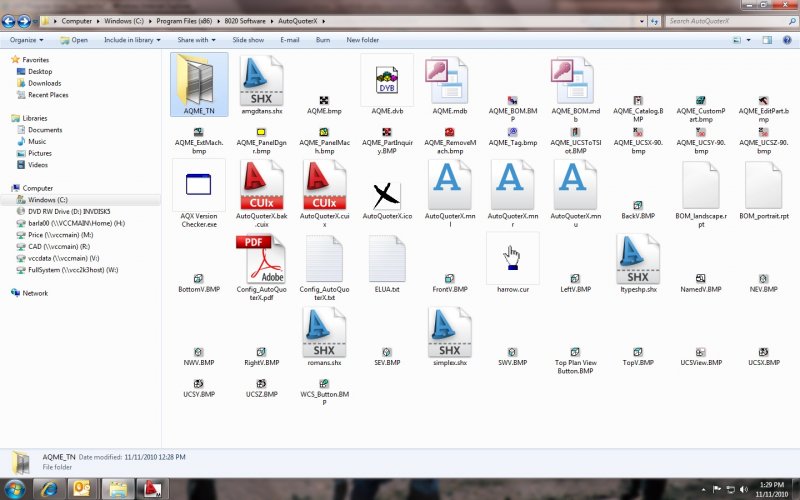The height and width of the screenshot is (500, 800).
Task: Click the Slide show toolbar button
Action: (x=248, y=40)
